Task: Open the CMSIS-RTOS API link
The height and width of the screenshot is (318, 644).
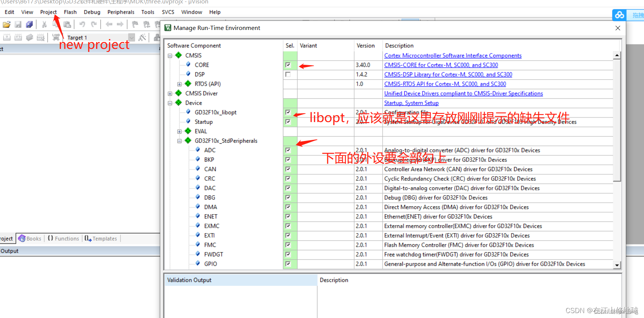Action: click(x=445, y=84)
